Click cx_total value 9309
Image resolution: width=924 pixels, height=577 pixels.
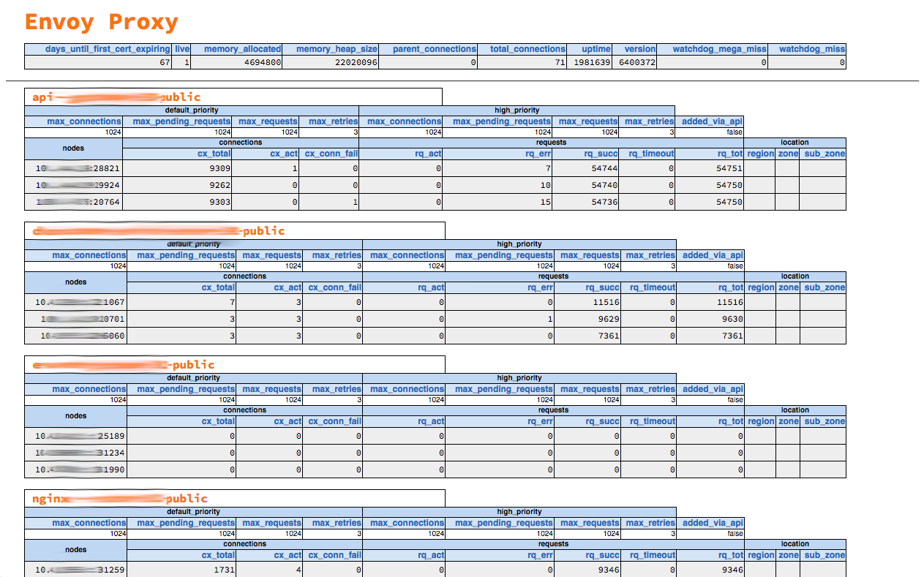(220, 168)
